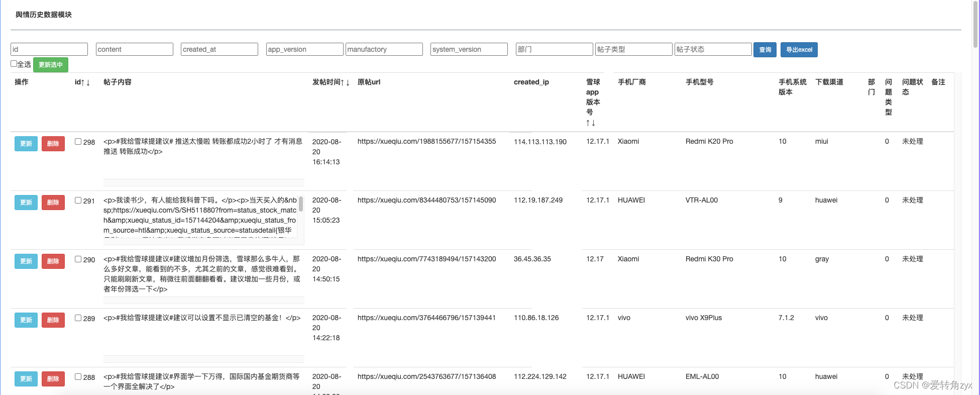The image size is (980, 395).
Task: Click the 下载渠道 column header
Action: click(829, 82)
